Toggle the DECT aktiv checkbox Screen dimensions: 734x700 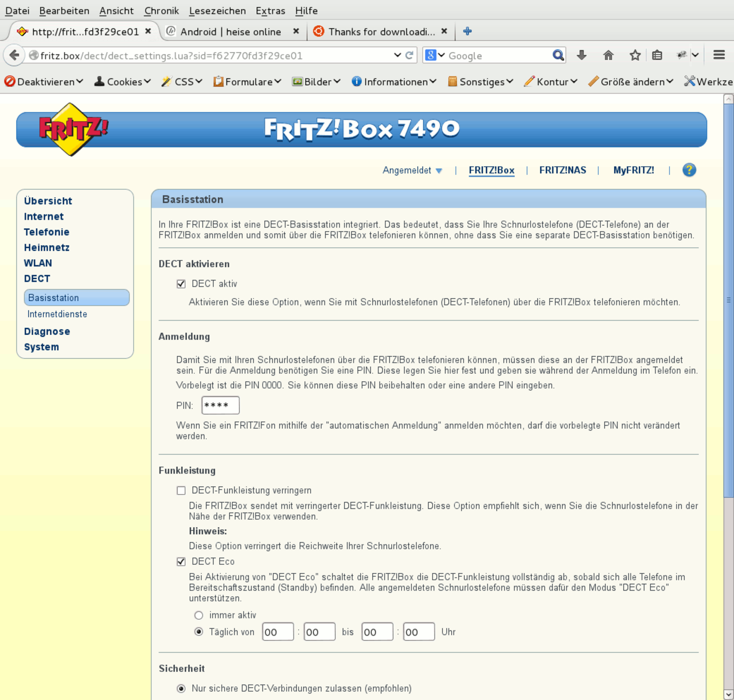[x=181, y=284]
